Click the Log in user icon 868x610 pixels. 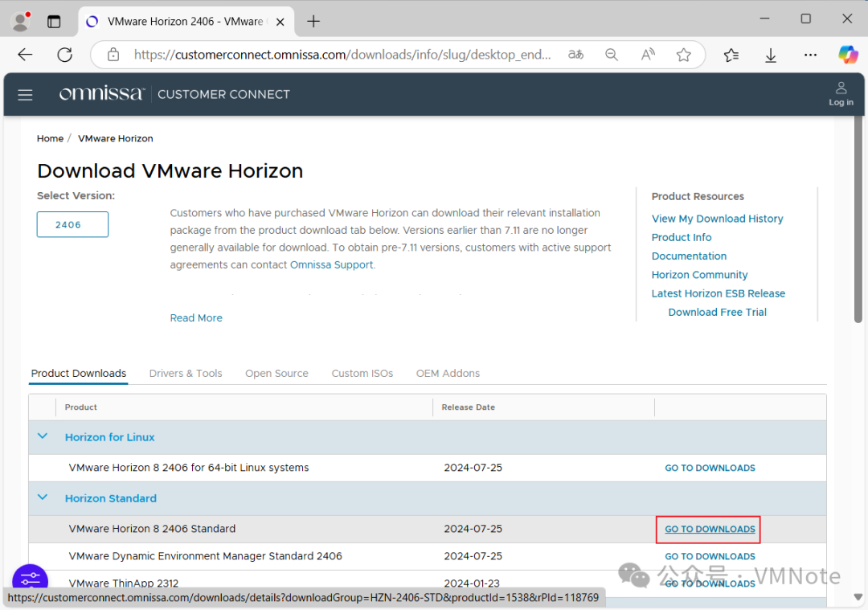[x=841, y=93]
